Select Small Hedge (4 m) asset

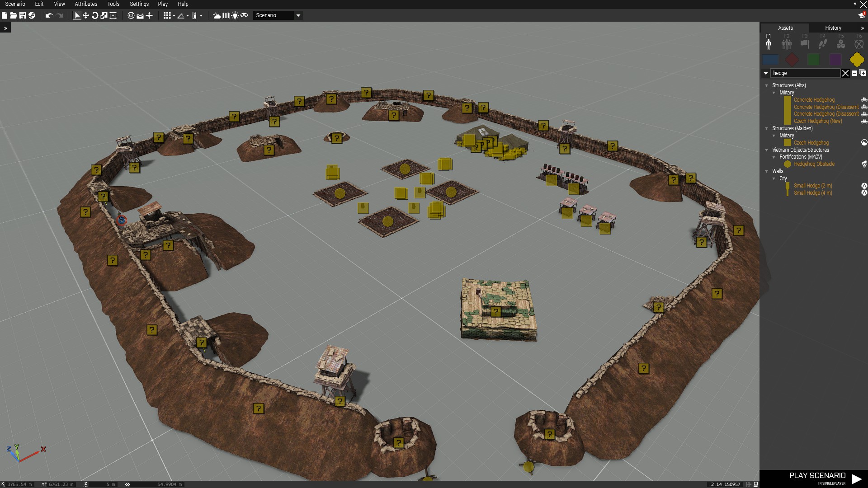(x=812, y=193)
